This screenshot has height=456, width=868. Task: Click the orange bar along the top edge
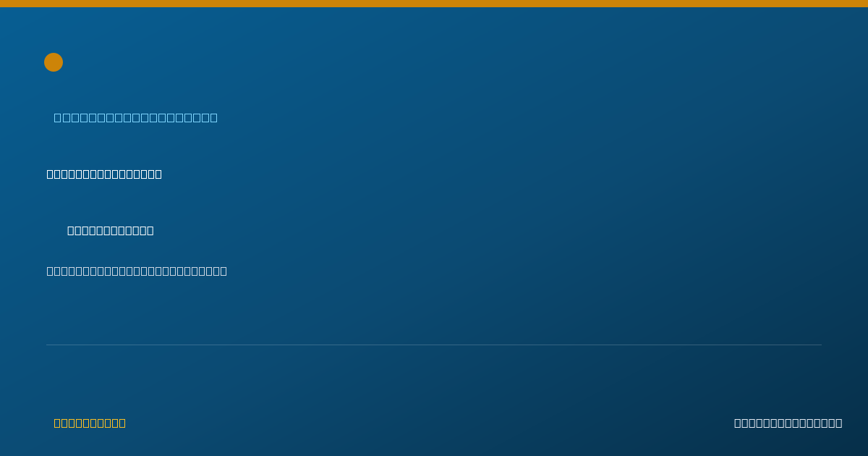[434, 4]
